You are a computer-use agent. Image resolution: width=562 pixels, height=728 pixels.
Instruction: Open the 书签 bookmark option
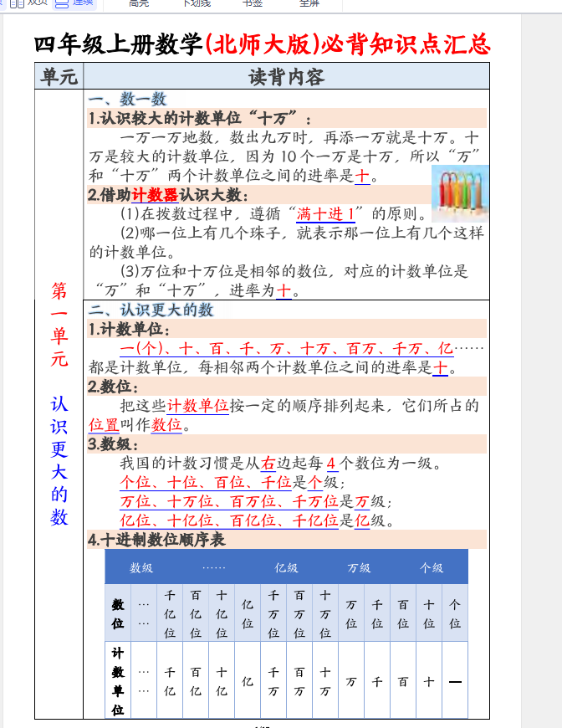pyautogui.click(x=252, y=3)
